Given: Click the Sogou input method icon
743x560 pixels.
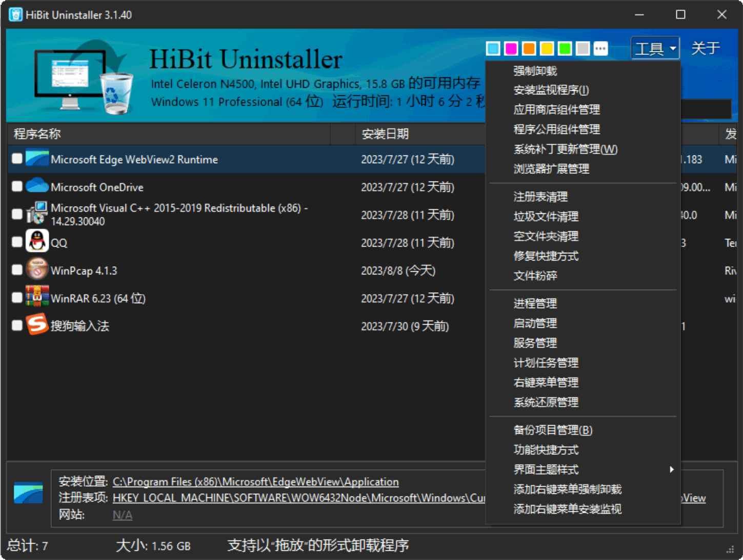Looking at the screenshot, I should (37, 324).
